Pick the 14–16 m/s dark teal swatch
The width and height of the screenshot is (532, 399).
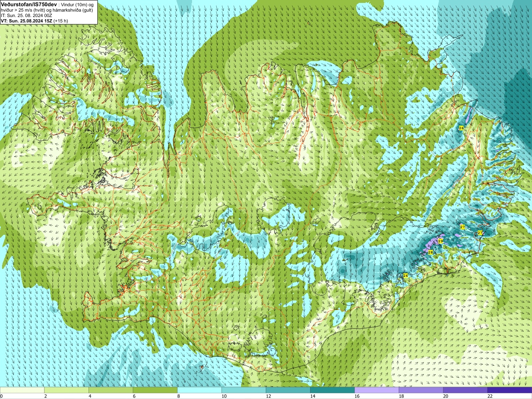(332, 390)
